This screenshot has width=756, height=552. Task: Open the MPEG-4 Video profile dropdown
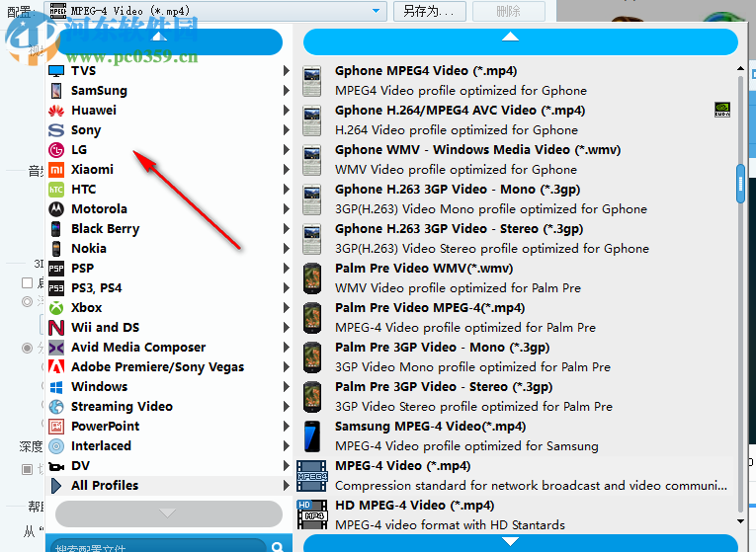pyautogui.click(x=215, y=11)
